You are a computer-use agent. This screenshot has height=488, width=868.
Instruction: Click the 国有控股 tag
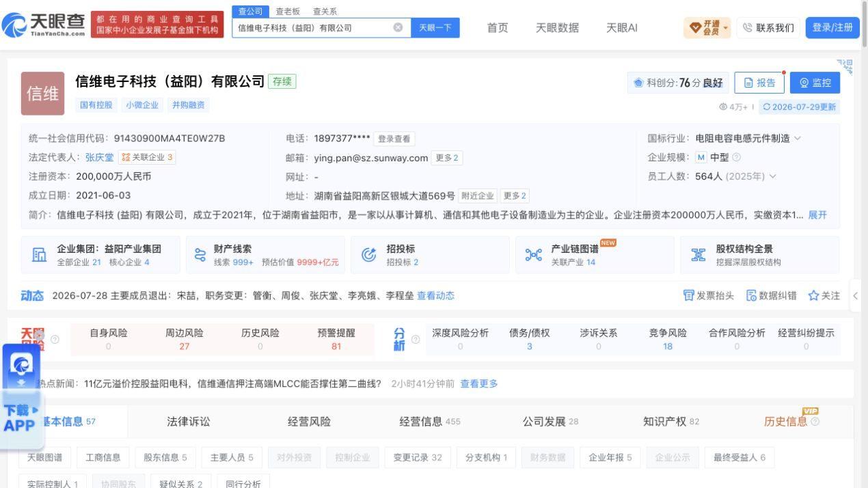pos(96,105)
